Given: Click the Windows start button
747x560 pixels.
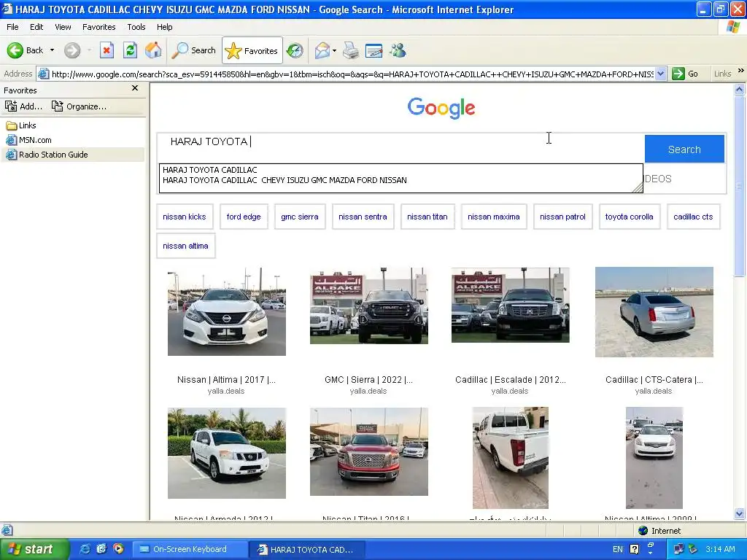Looking at the screenshot, I should coord(34,549).
